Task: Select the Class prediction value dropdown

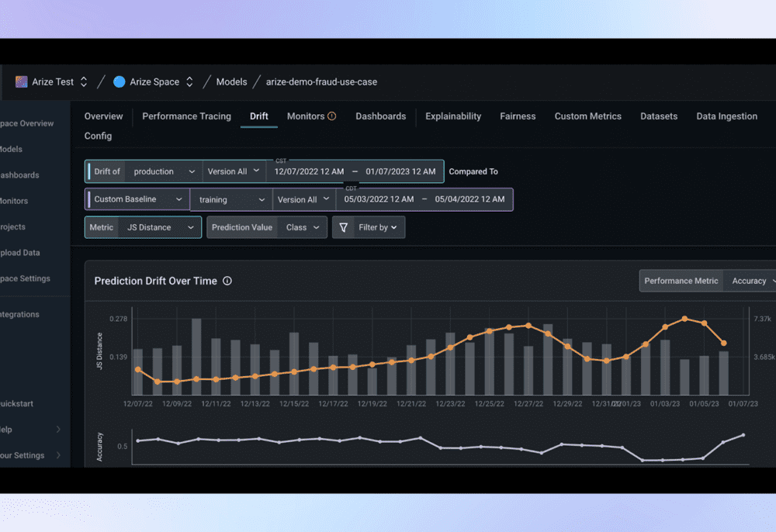Action: pos(302,227)
